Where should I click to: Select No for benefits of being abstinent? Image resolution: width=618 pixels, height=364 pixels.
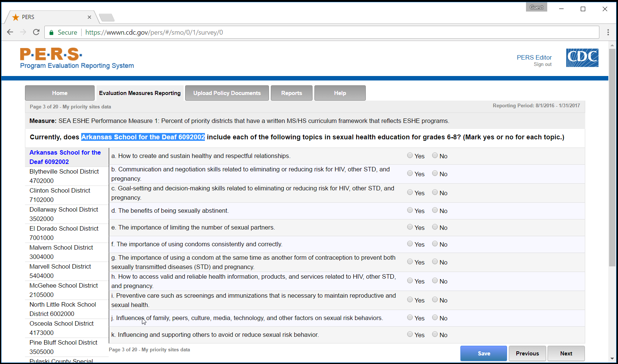point(435,211)
